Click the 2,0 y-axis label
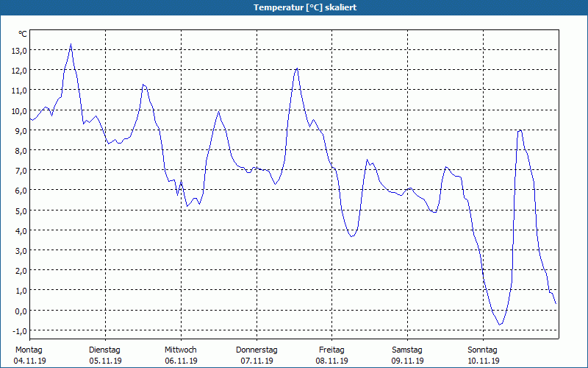The height and width of the screenshot is (368, 588). (x=21, y=271)
